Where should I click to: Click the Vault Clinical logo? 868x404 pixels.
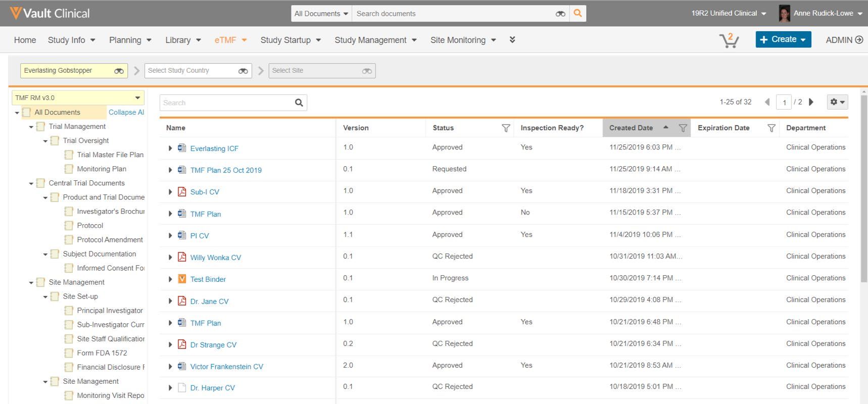[x=50, y=13]
